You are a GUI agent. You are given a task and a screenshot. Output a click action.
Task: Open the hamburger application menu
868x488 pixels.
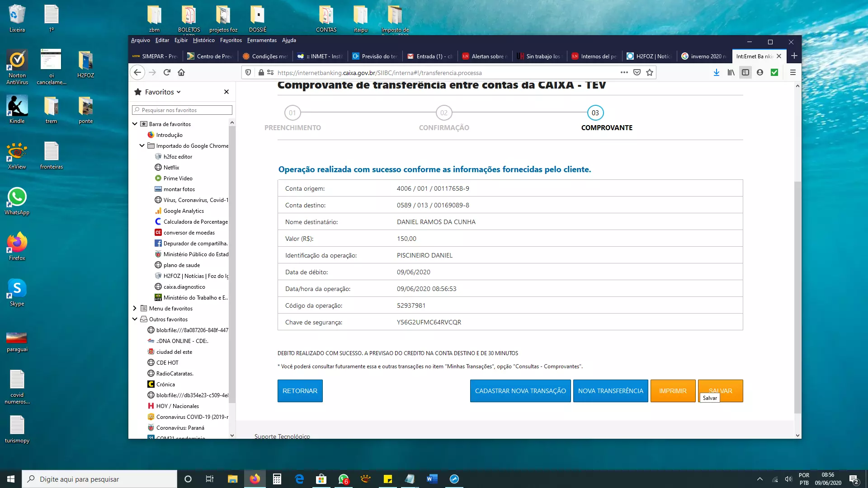pyautogui.click(x=793, y=72)
